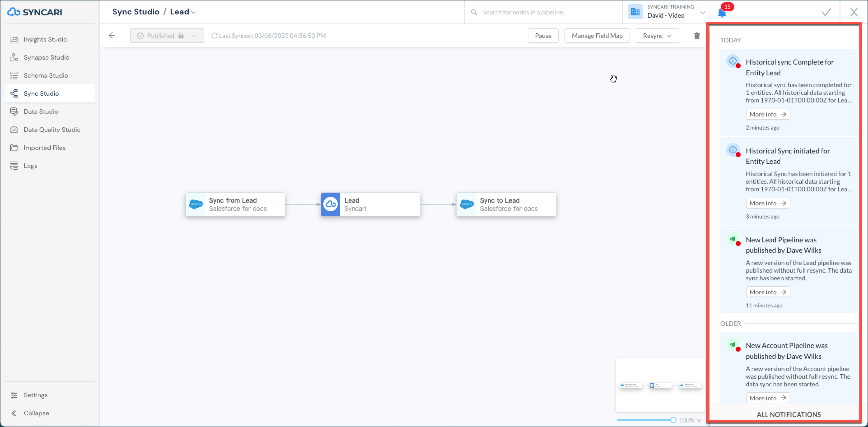Click the Sync Studio pipeline icon
This screenshot has height=427, width=868.
14,93
